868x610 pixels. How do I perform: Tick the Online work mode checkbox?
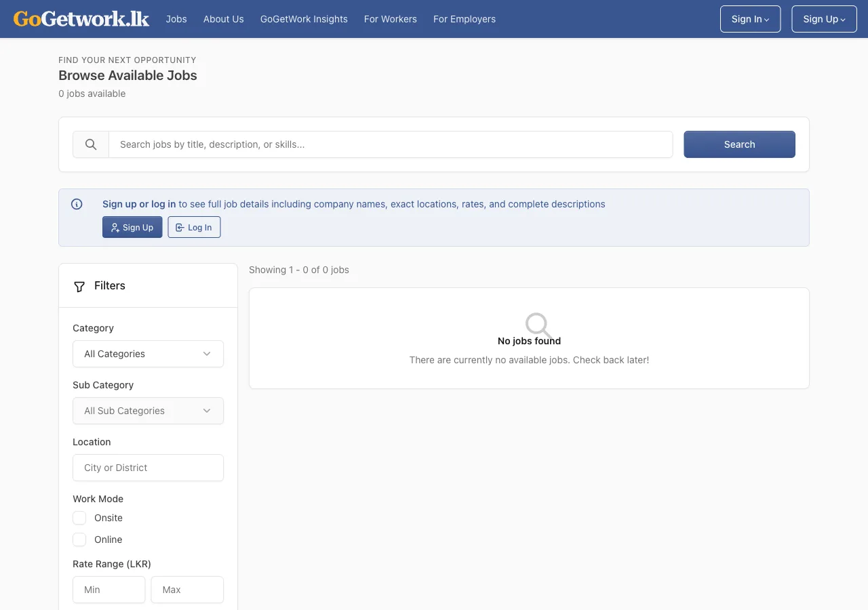coord(79,540)
